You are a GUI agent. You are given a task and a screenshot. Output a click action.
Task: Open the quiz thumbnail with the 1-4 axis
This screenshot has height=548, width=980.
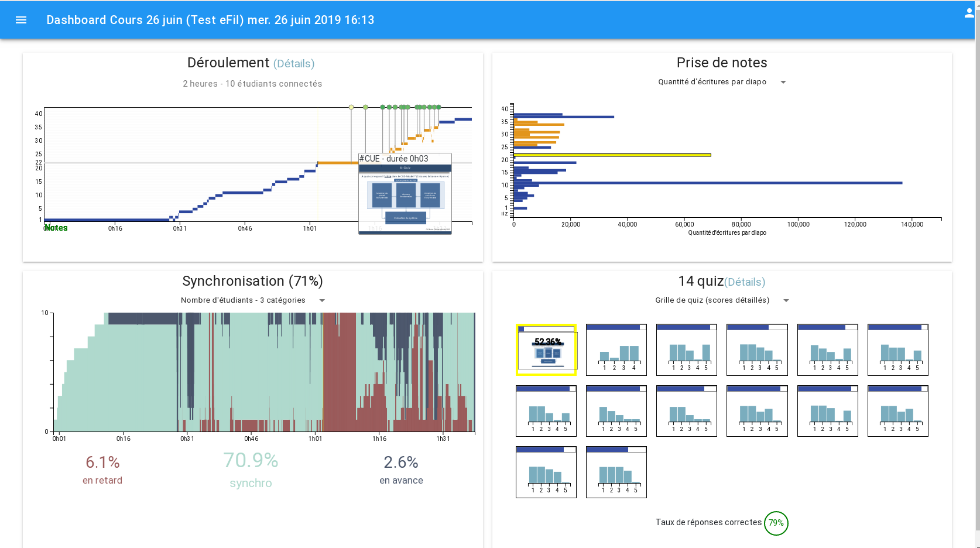click(616, 350)
